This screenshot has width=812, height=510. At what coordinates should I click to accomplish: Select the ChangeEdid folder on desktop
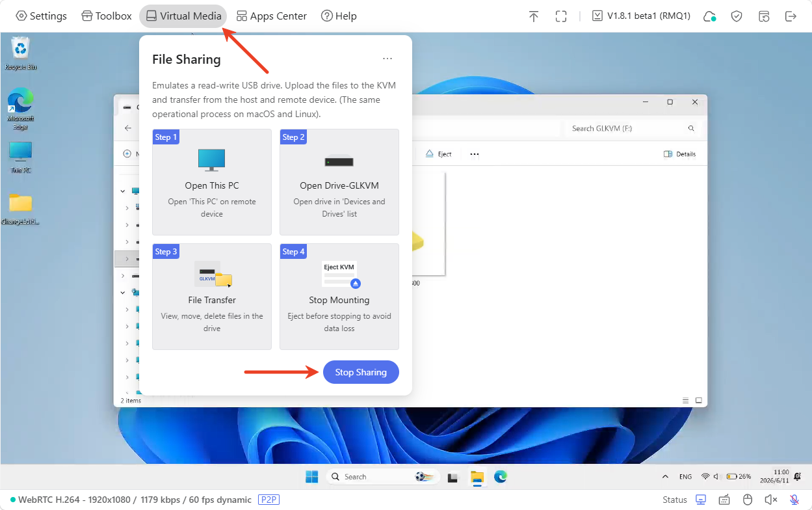(x=21, y=208)
